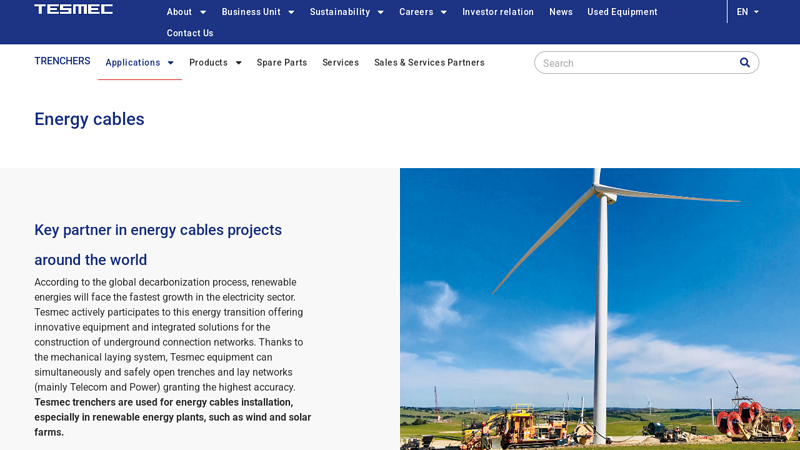The width and height of the screenshot is (800, 450).
Task: Open the Careers menu item
Action: tap(416, 12)
